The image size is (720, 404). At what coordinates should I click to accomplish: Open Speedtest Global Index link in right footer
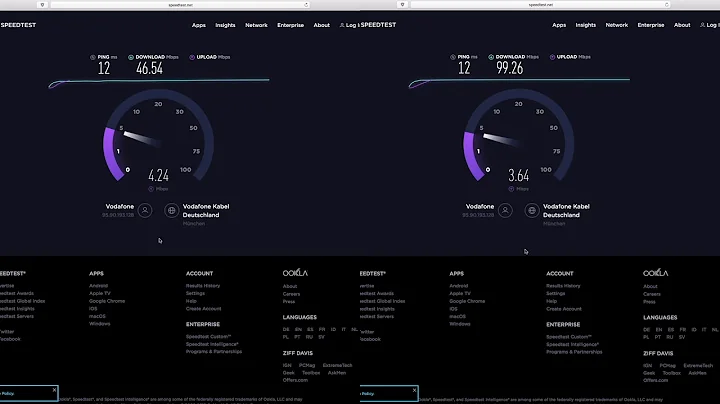pyautogui.click(x=382, y=301)
